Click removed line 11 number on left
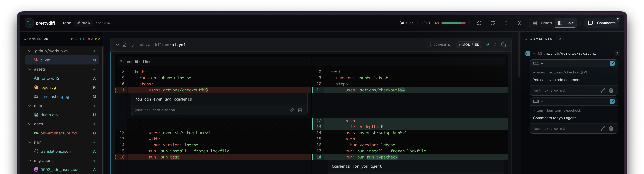This screenshot has width=644, height=174. pyautogui.click(x=122, y=90)
